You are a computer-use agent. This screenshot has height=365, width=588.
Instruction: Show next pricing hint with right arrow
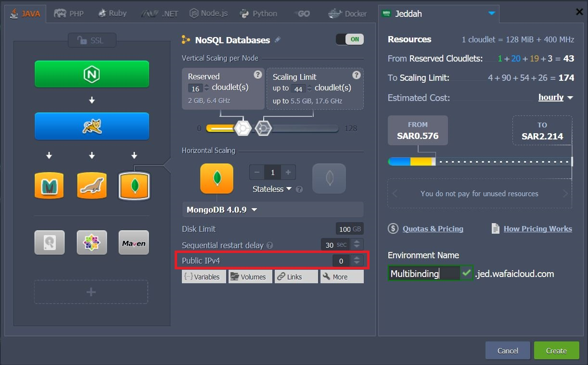566,194
